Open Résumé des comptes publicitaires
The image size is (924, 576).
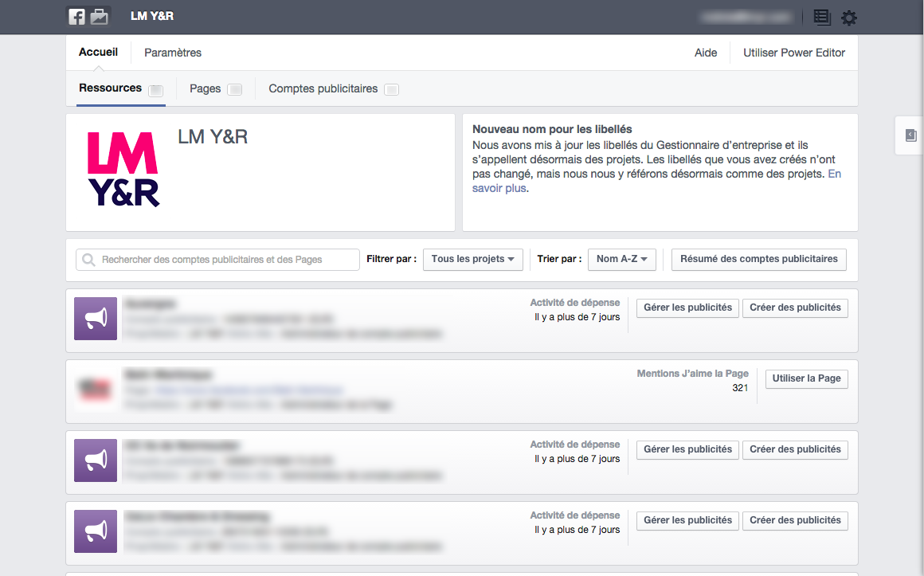pos(759,260)
